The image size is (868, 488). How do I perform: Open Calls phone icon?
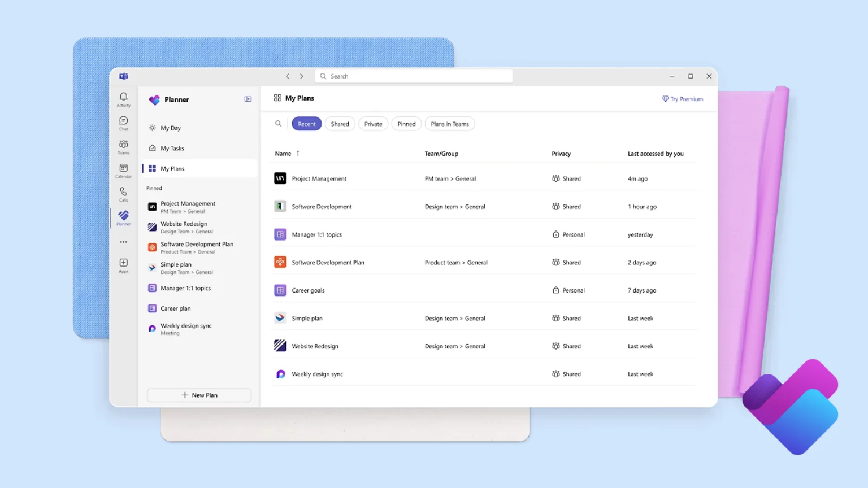(123, 194)
